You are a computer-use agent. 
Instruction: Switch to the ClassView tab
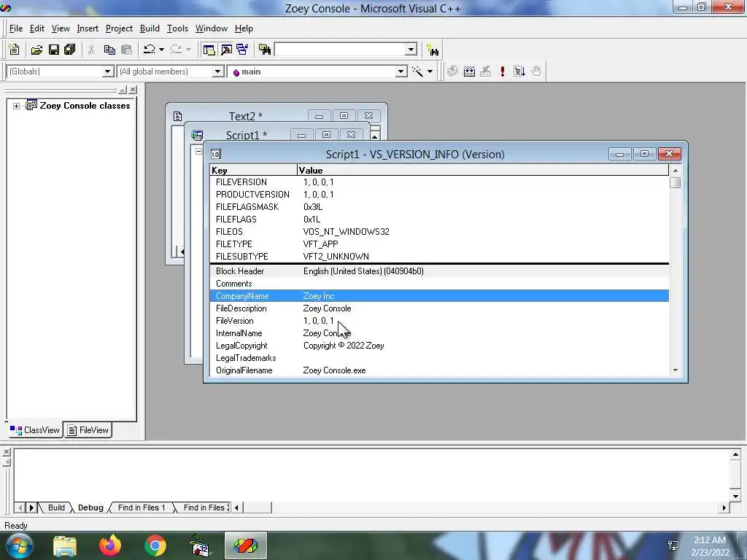(35, 430)
